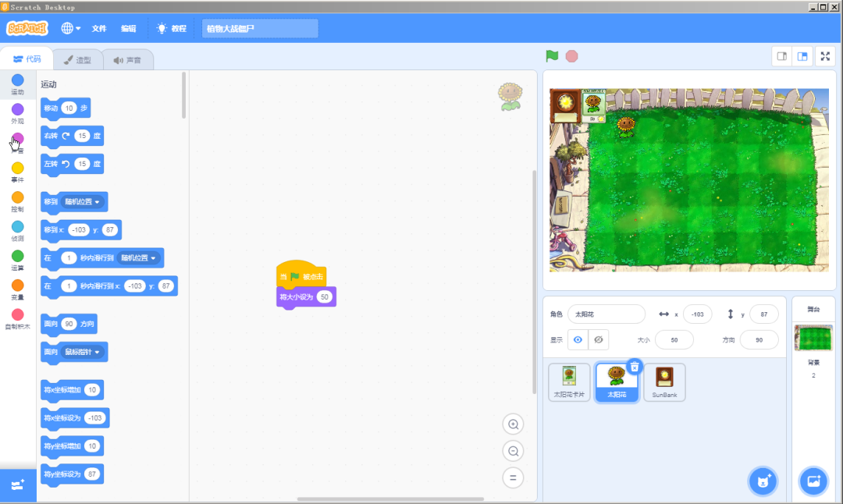The width and height of the screenshot is (843, 504).
Task: Reset workspace zoom to default
Action: point(513,477)
